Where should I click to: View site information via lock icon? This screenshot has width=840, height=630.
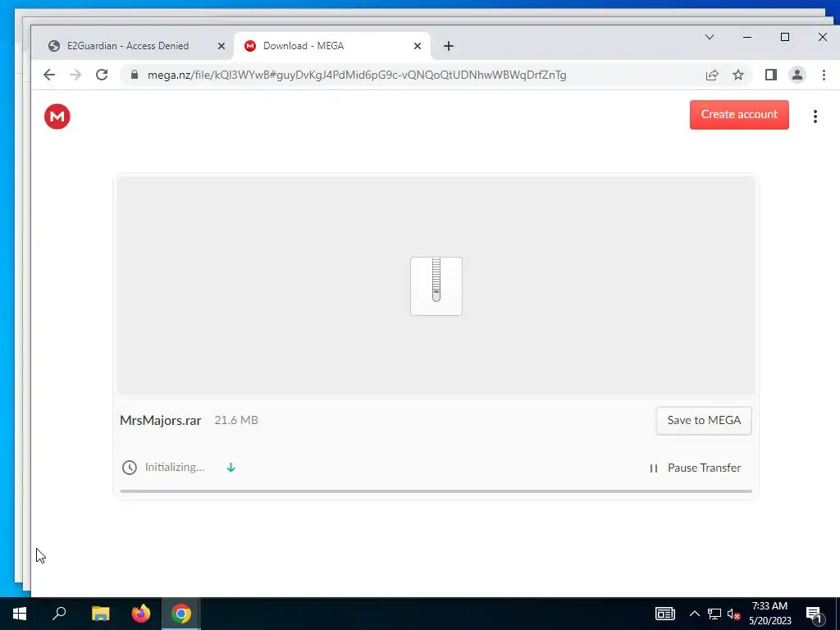coord(135,75)
